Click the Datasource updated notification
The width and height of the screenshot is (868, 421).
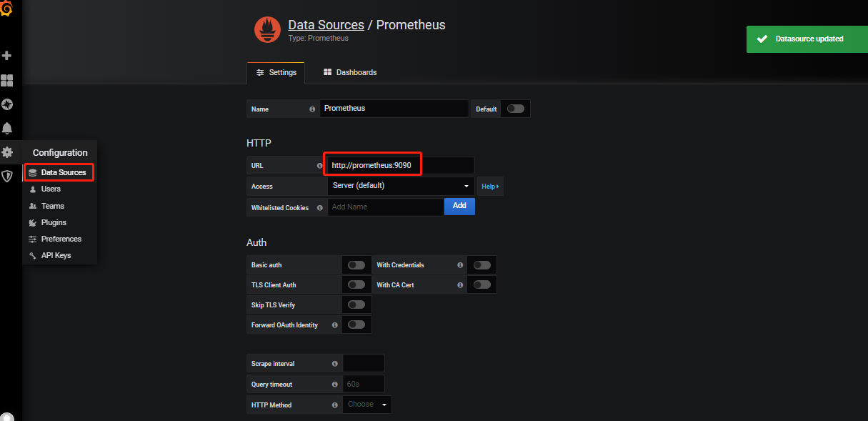807,39
